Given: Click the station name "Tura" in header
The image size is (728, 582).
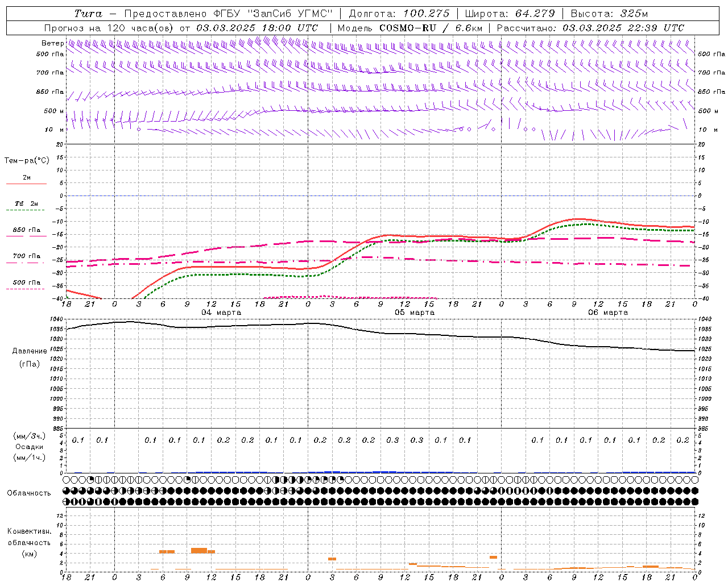Looking at the screenshot, I should [x=88, y=14].
